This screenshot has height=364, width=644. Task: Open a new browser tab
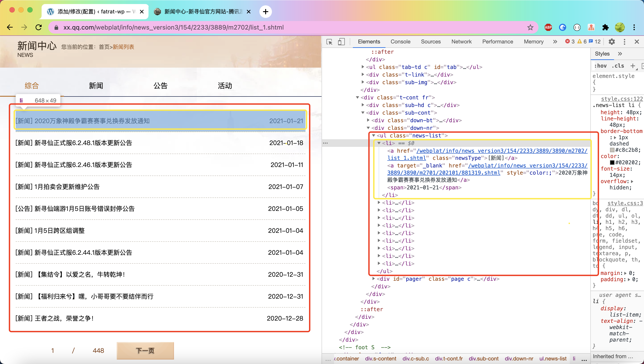coord(265,11)
